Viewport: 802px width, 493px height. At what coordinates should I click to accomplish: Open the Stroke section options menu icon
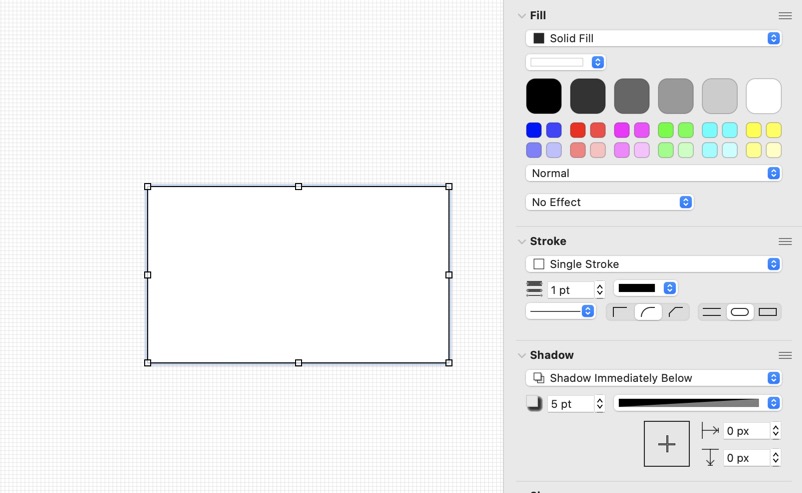coord(785,241)
